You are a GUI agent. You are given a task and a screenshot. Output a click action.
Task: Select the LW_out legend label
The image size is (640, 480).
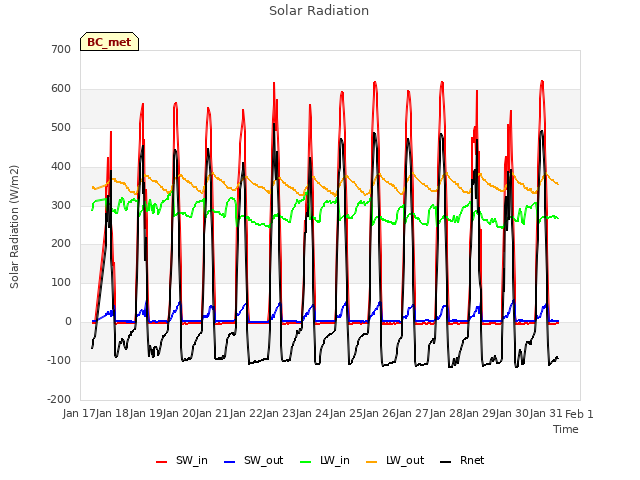(405, 460)
